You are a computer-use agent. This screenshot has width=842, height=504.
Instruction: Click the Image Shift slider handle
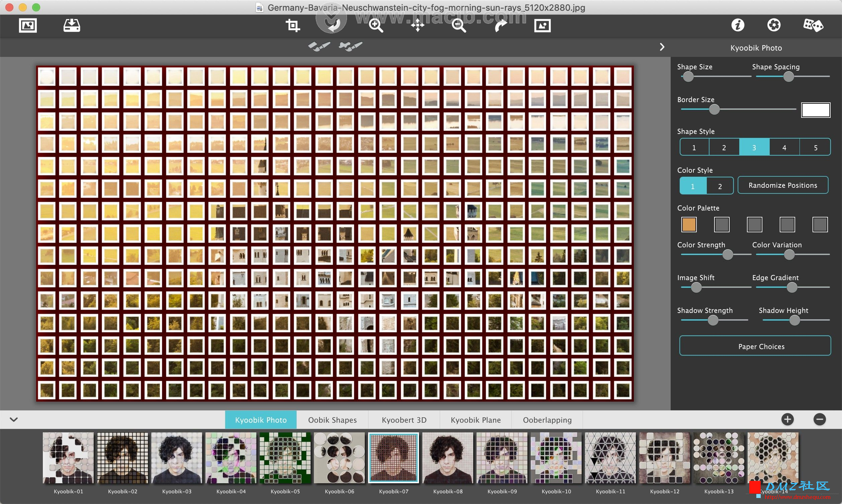(696, 288)
